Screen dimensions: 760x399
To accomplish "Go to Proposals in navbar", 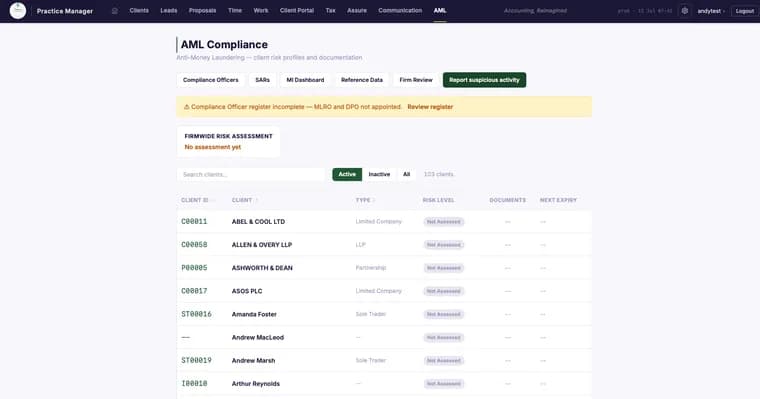I will click(x=203, y=11).
